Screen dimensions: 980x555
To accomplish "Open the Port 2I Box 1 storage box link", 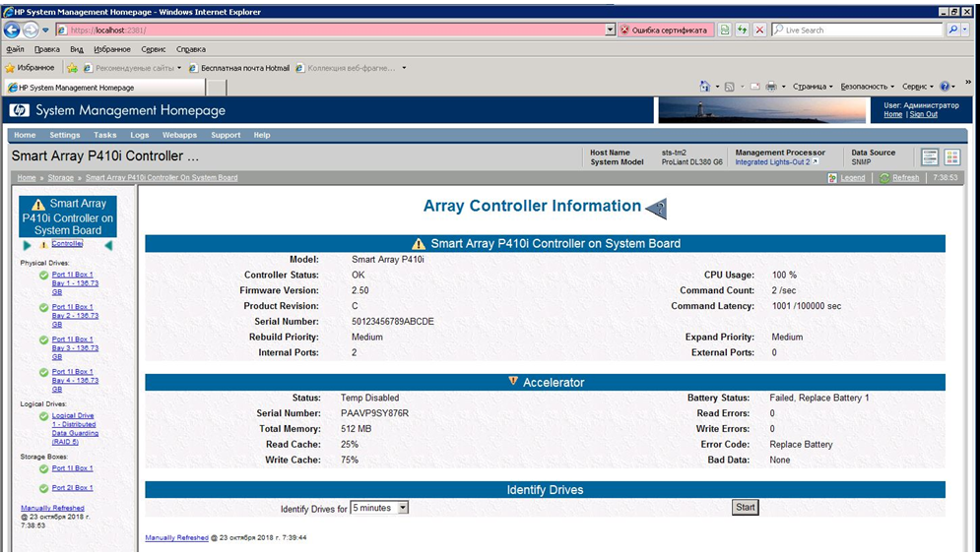I will point(73,487).
